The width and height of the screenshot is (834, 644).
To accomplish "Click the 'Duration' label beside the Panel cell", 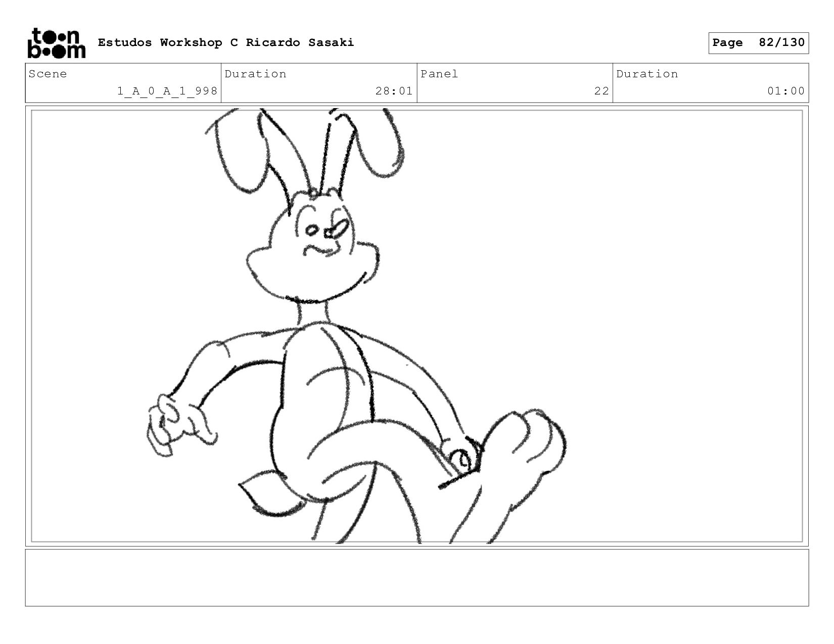I will [647, 74].
